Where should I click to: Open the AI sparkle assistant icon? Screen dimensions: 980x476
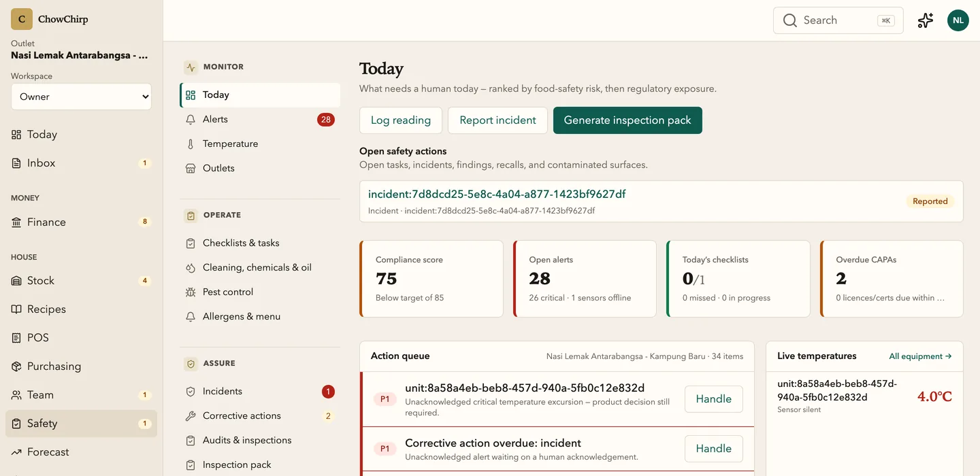point(926,20)
